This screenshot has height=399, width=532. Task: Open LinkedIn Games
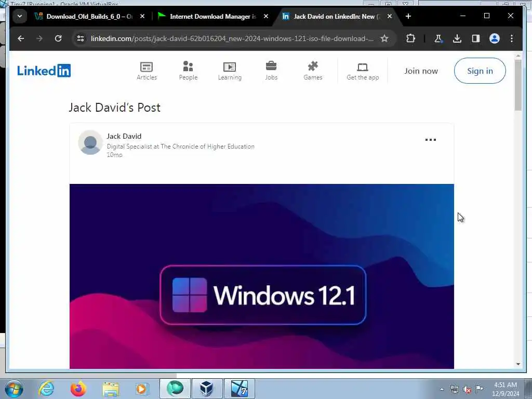(313, 71)
